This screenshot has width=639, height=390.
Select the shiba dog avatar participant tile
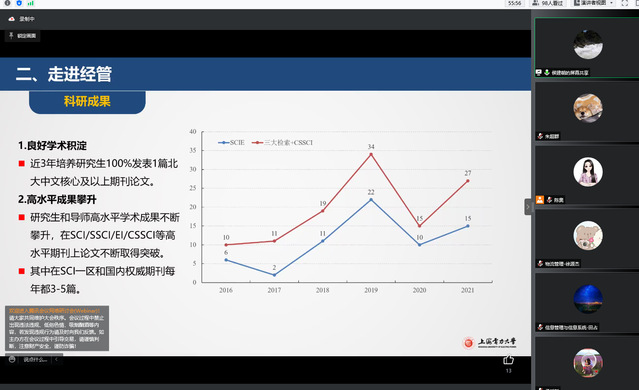pyautogui.click(x=587, y=111)
